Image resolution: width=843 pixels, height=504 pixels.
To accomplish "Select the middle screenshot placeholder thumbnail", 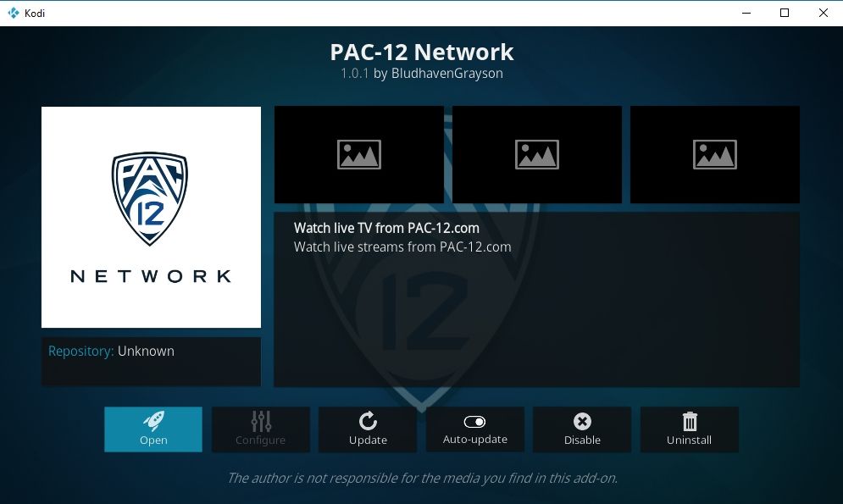I will (537, 155).
